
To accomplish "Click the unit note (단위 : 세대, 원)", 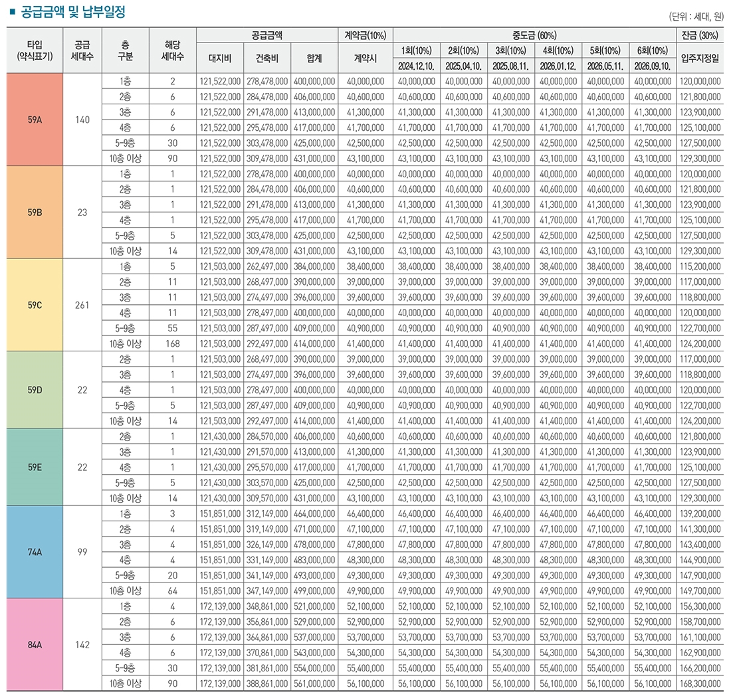I will click(696, 17).
